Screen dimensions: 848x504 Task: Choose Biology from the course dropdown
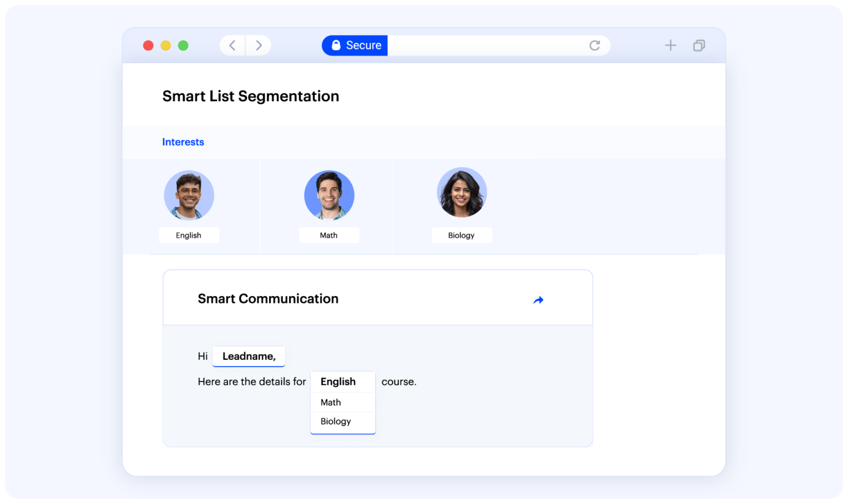[336, 422]
